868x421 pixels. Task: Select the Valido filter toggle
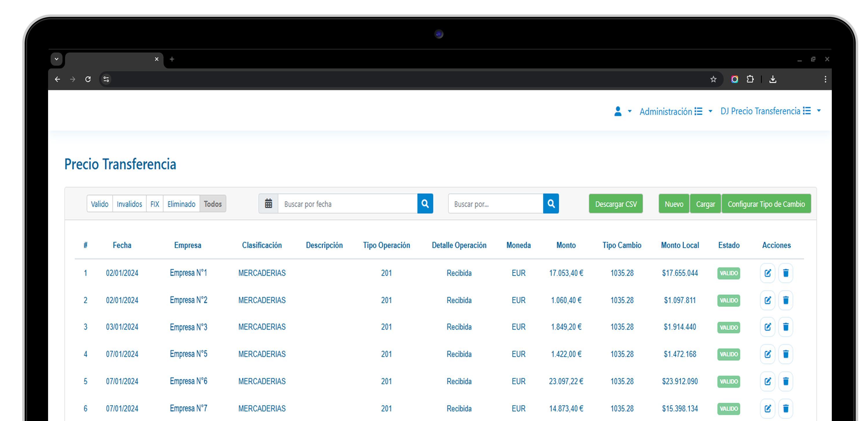click(100, 204)
